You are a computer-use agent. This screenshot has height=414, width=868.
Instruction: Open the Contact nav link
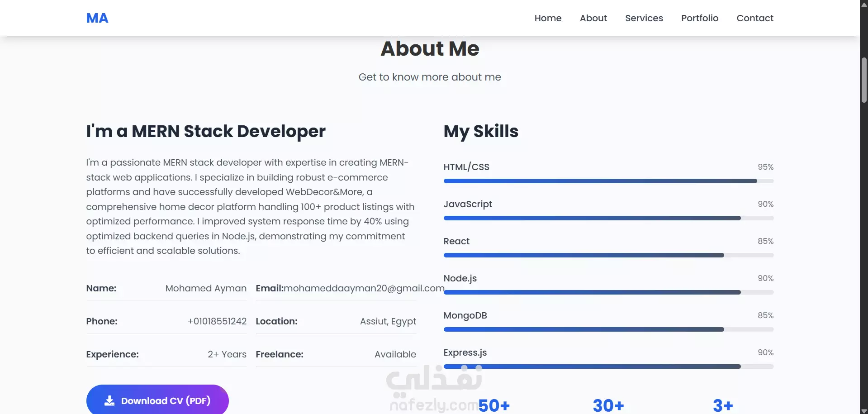(755, 18)
